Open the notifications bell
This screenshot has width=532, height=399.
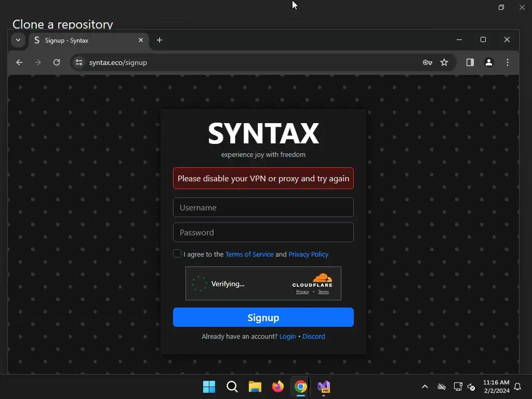click(x=518, y=387)
